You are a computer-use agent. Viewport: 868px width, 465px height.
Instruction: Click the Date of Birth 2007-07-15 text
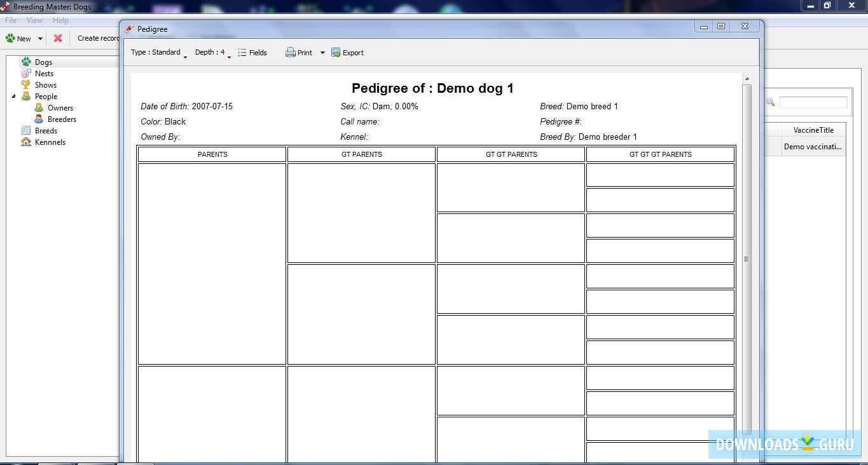[x=186, y=106]
